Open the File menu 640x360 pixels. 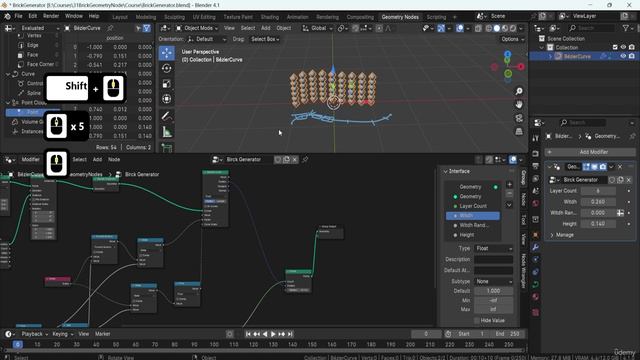18,16
